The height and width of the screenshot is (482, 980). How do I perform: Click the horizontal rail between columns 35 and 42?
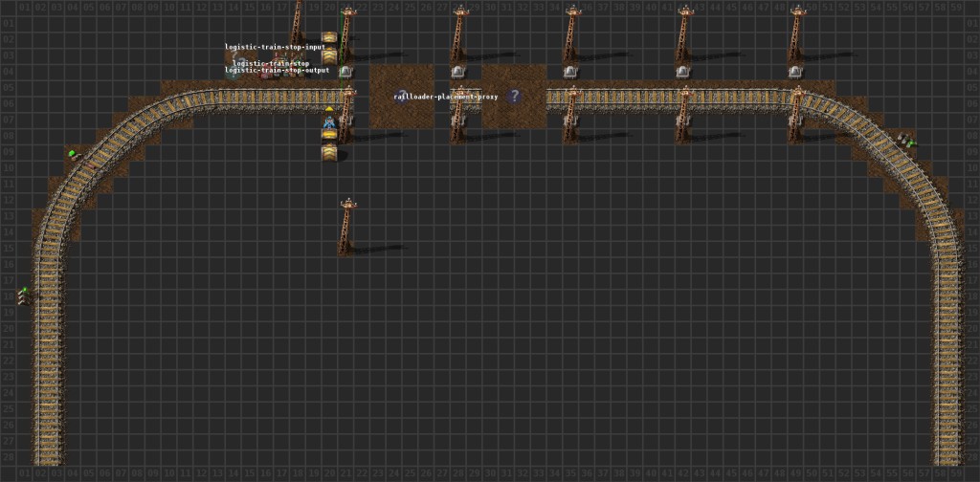(x=627, y=98)
